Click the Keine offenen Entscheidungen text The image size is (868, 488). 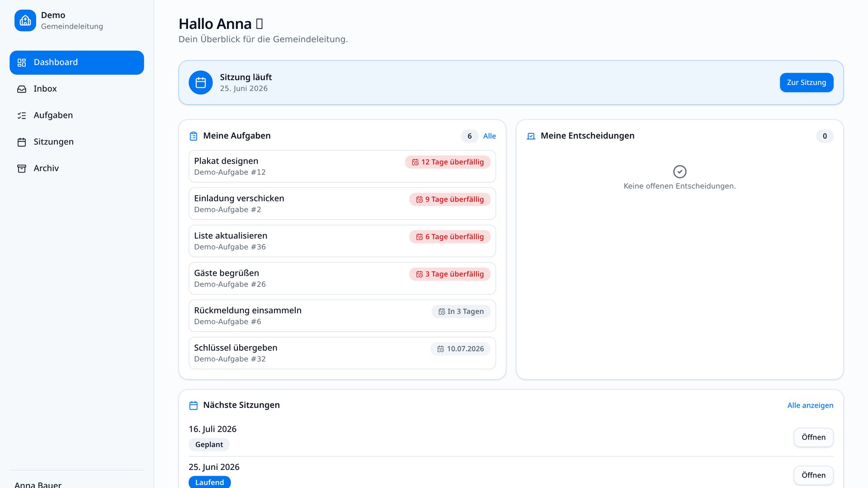click(x=679, y=186)
